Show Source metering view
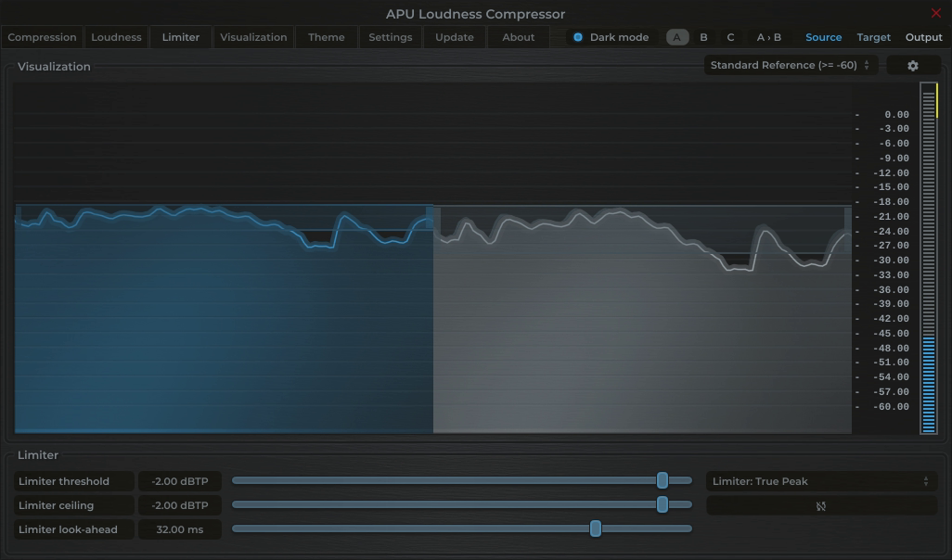 point(823,37)
